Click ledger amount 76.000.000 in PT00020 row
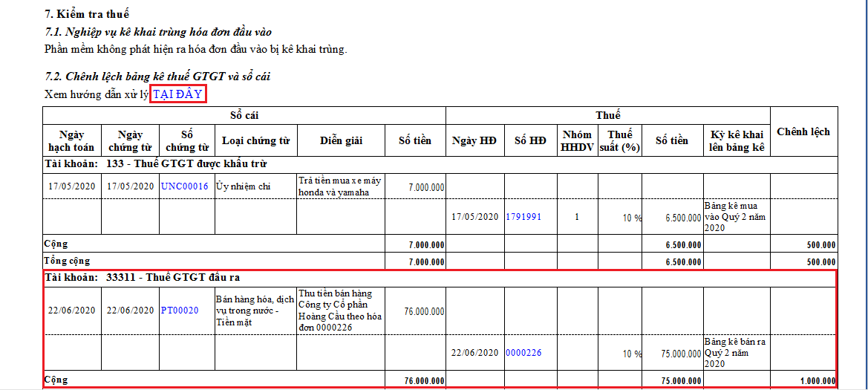The image size is (868, 390). [424, 312]
